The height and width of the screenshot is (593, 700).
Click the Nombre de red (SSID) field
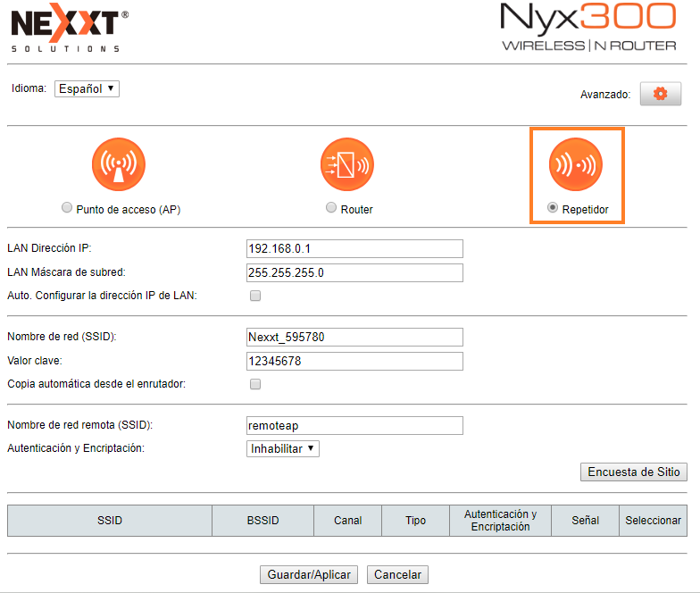click(355, 338)
